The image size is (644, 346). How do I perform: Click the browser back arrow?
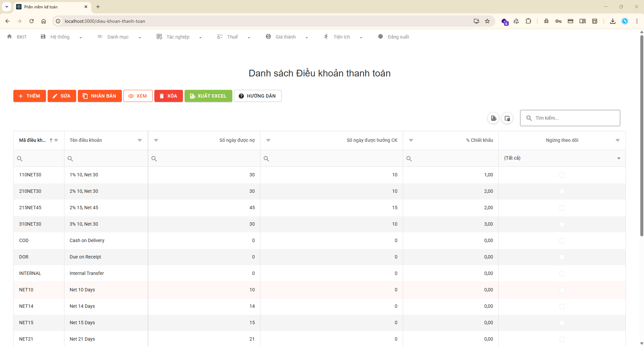(7, 21)
